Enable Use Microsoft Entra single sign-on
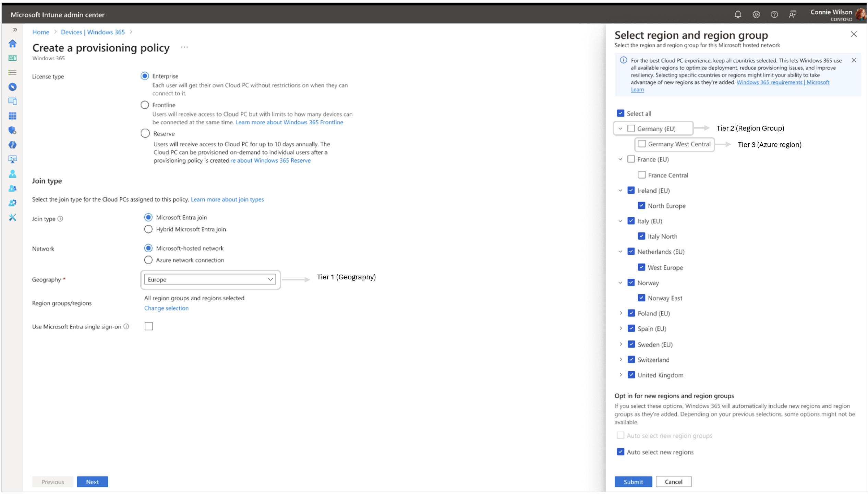The height and width of the screenshot is (494, 868). [148, 326]
